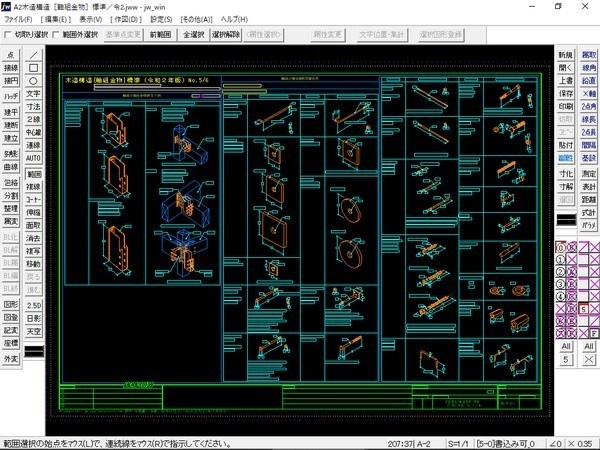600x450 pixels.
Task: Activate the 測定 measure tool
Action: tap(589, 174)
